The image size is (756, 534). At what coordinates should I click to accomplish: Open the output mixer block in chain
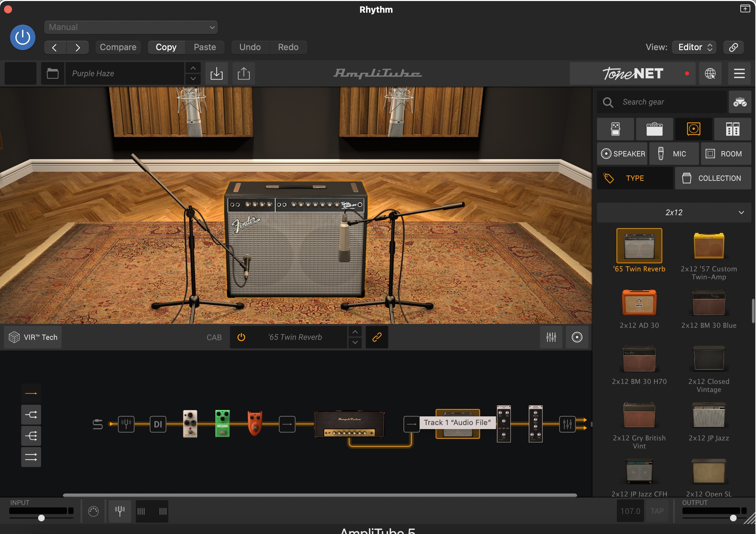pos(567,424)
